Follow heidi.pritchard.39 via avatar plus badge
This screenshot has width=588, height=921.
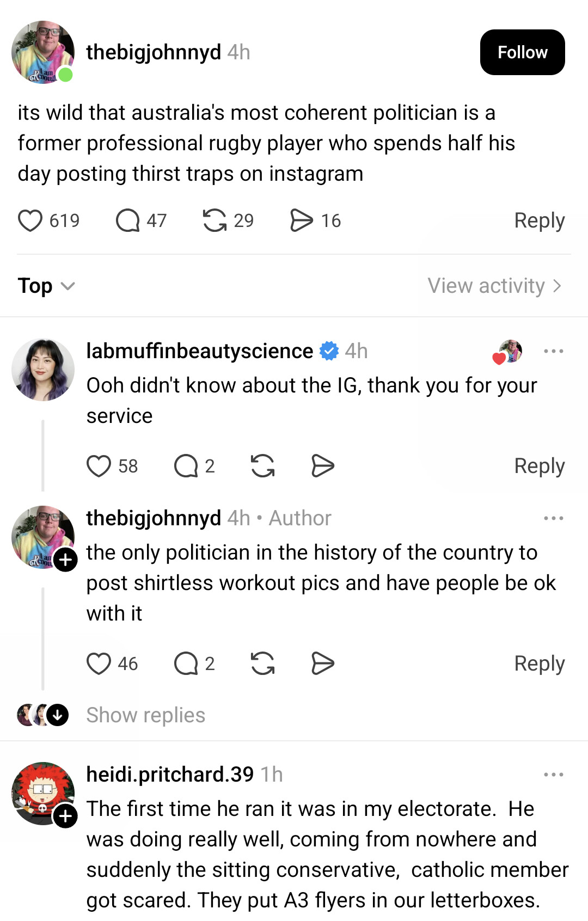tap(65, 816)
